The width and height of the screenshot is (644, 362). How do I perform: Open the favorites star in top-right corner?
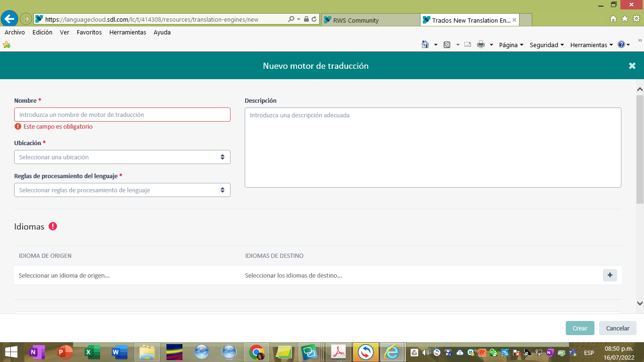[x=625, y=19]
